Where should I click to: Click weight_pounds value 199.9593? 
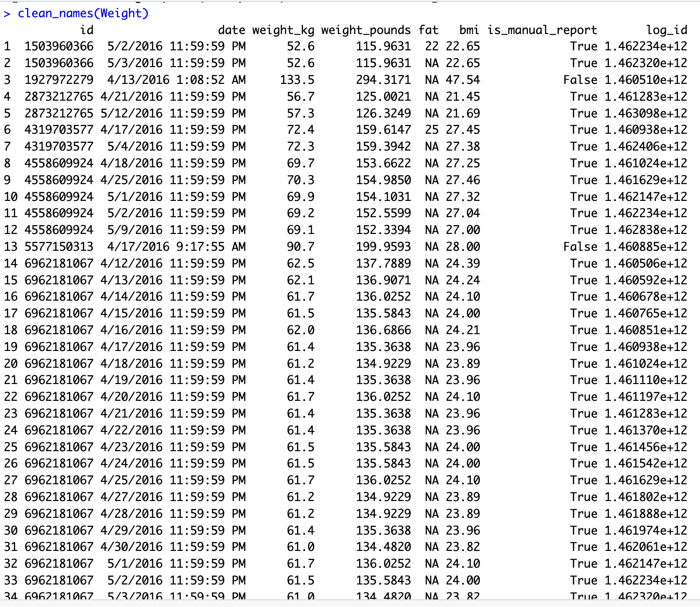coord(383,246)
